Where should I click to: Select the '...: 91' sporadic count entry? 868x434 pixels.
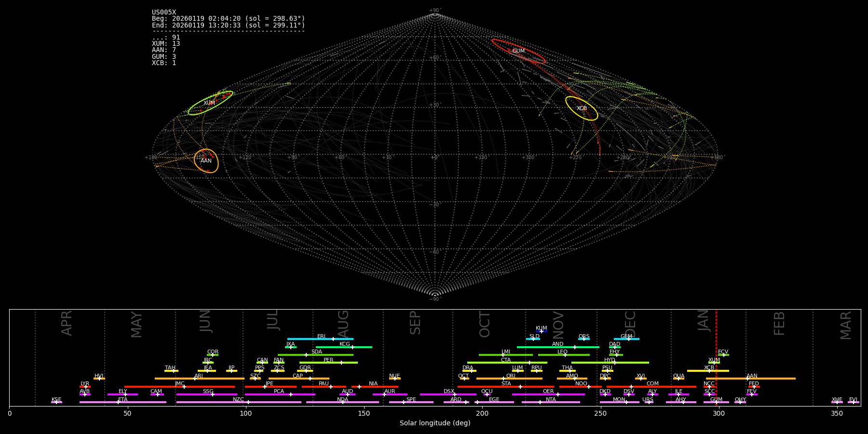pyautogui.click(x=166, y=38)
